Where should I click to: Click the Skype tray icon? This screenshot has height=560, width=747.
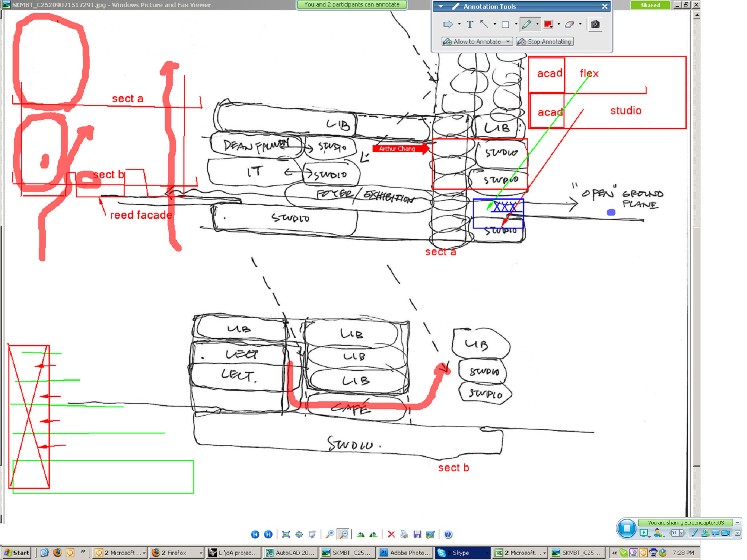[623, 553]
